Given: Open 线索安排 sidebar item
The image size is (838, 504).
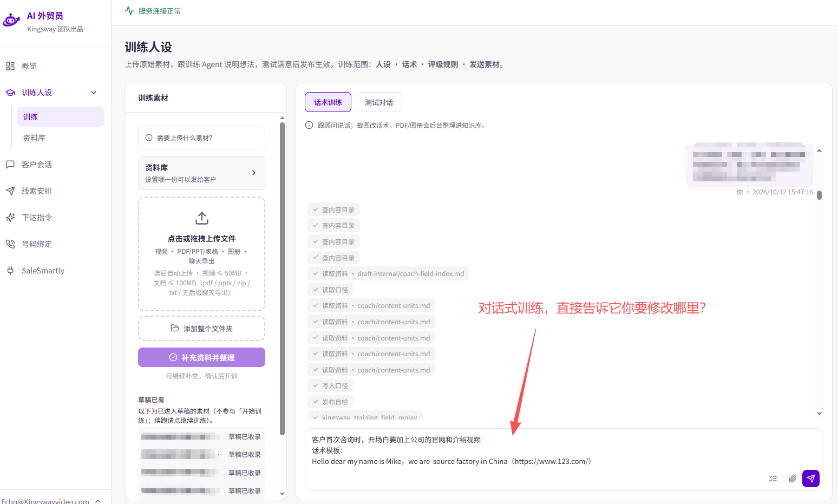Looking at the screenshot, I should point(36,191).
